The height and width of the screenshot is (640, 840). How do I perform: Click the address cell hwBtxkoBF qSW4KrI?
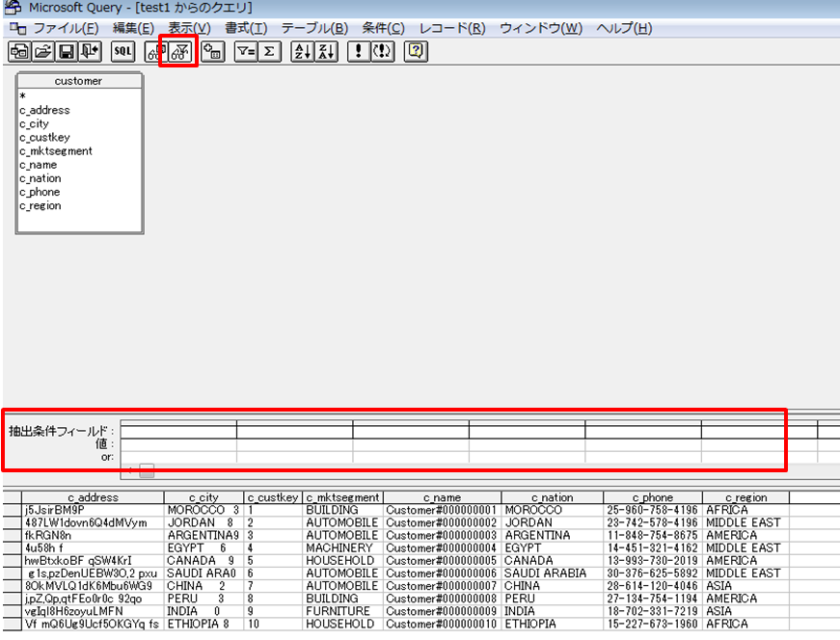click(x=93, y=561)
